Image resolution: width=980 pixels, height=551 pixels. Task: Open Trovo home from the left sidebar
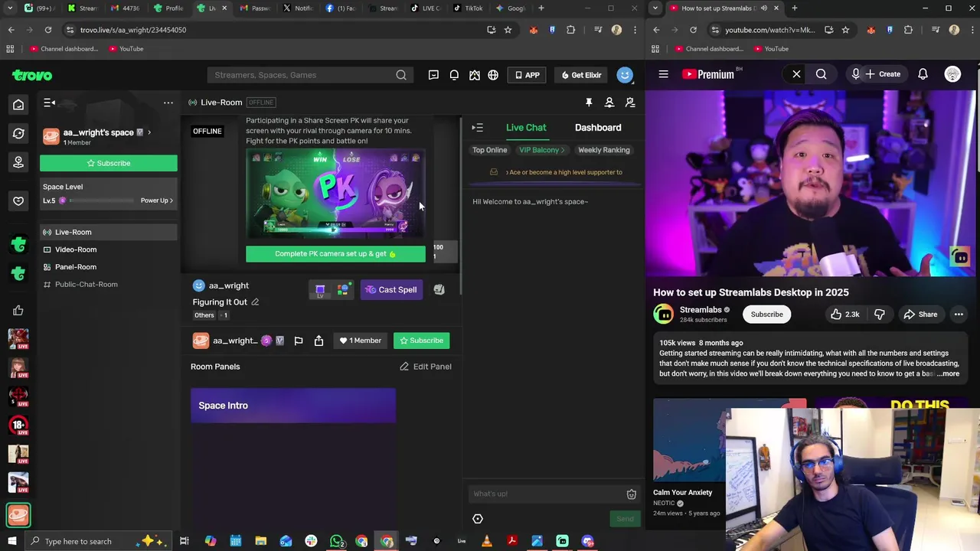pos(18,105)
